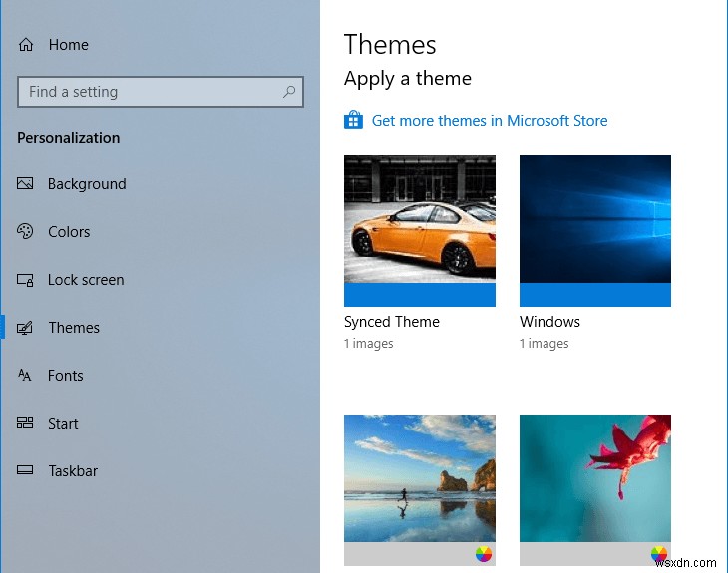Click the blue color bar under Windows theme
This screenshot has width=728, height=573.
pyautogui.click(x=595, y=295)
